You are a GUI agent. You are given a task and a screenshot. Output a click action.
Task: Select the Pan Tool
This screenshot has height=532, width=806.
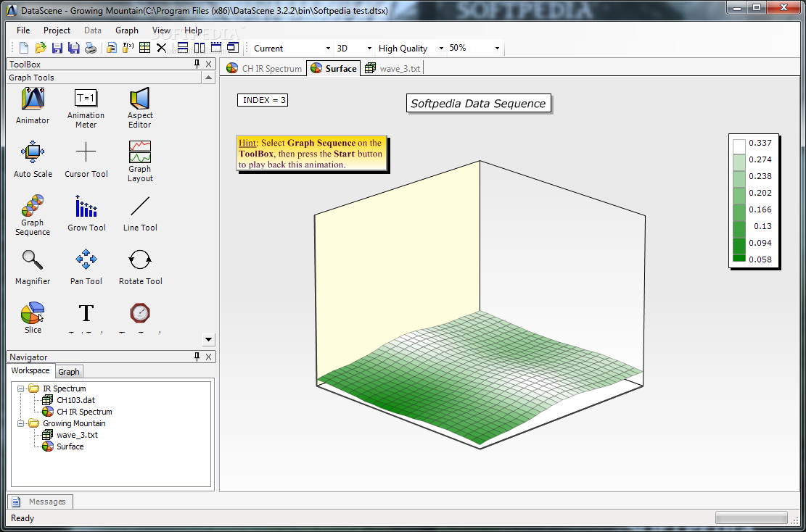tap(86, 267)
